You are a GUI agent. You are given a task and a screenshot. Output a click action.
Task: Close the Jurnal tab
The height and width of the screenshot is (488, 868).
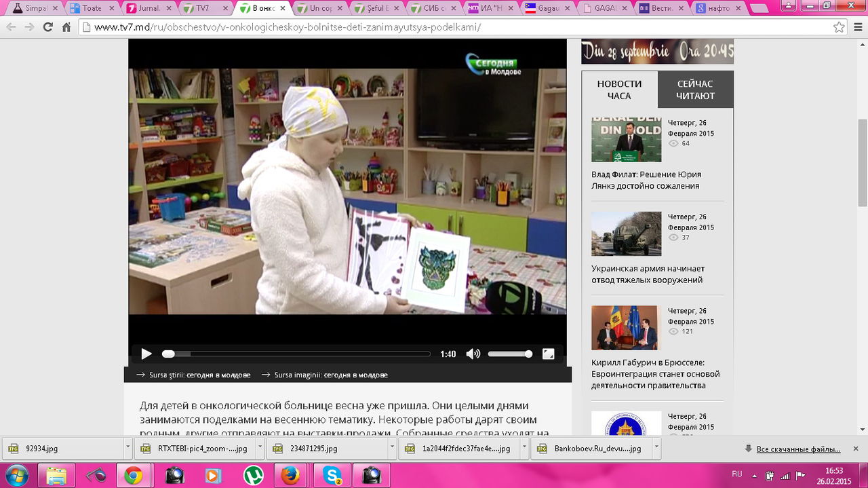(x=170, y=8)
